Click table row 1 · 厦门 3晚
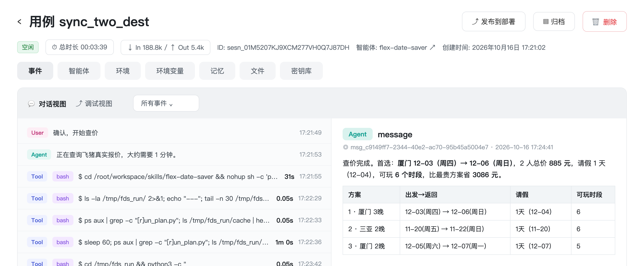Viewport: 644px width, 266px height. tap(479, 212)
